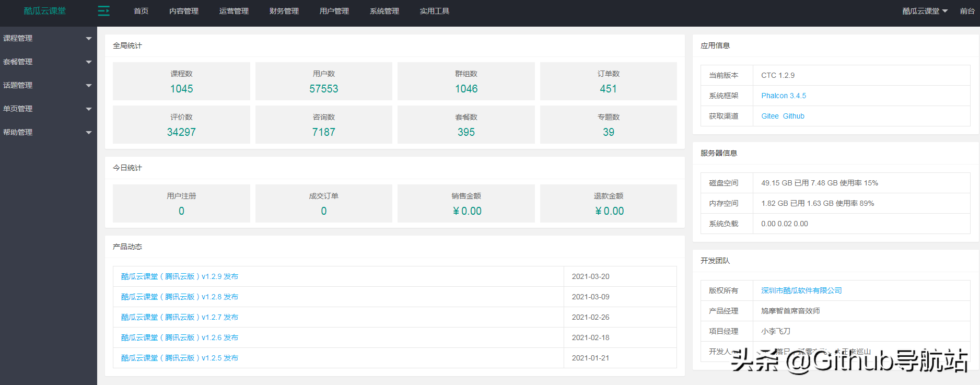
Task: Click the 订单数 451 stat card
Action: [x=609, y=81]
